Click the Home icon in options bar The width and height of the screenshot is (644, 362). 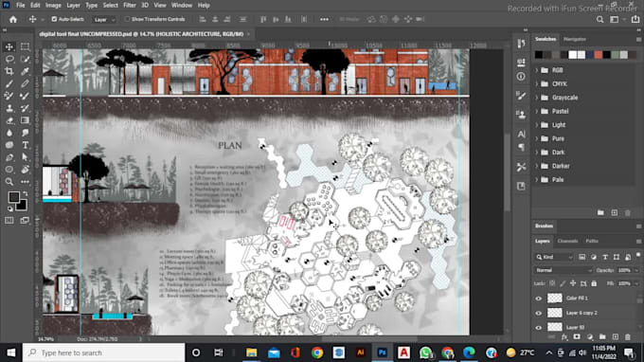13,19
